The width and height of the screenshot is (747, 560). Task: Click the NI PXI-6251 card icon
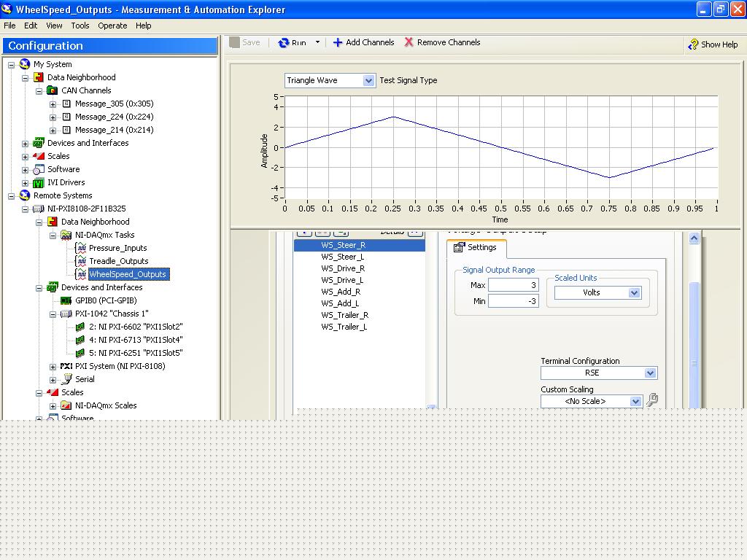point(80,354)
